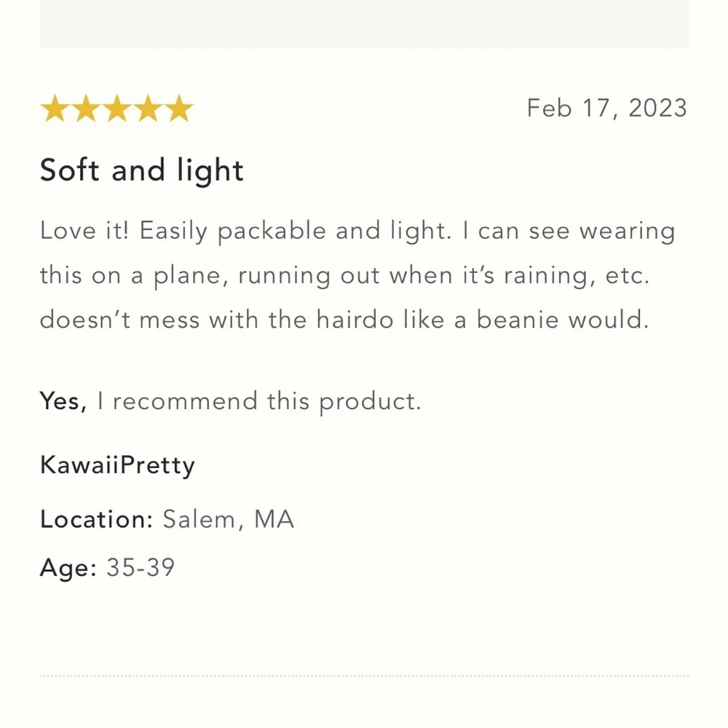Open the 'Soft and light' review title
This screenshot has width=728, height=728.
click(142, 170)
